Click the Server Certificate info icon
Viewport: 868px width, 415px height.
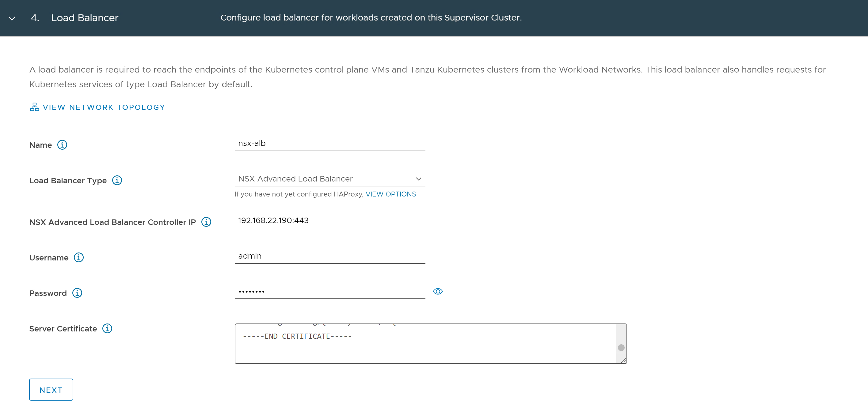point(107,328)
